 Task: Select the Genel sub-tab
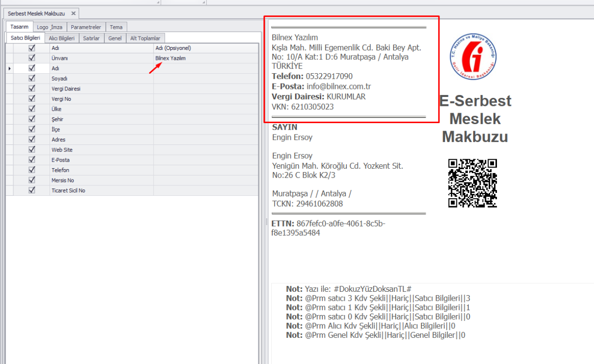click(x=115, y=38)
